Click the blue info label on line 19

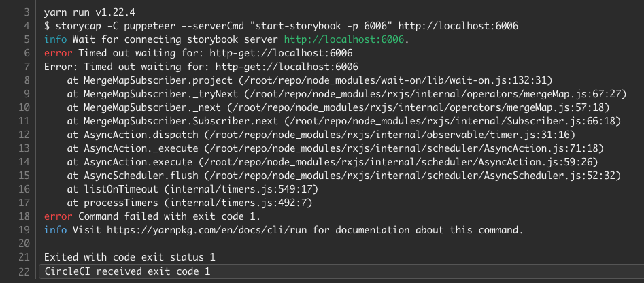[x=56, y=230]
